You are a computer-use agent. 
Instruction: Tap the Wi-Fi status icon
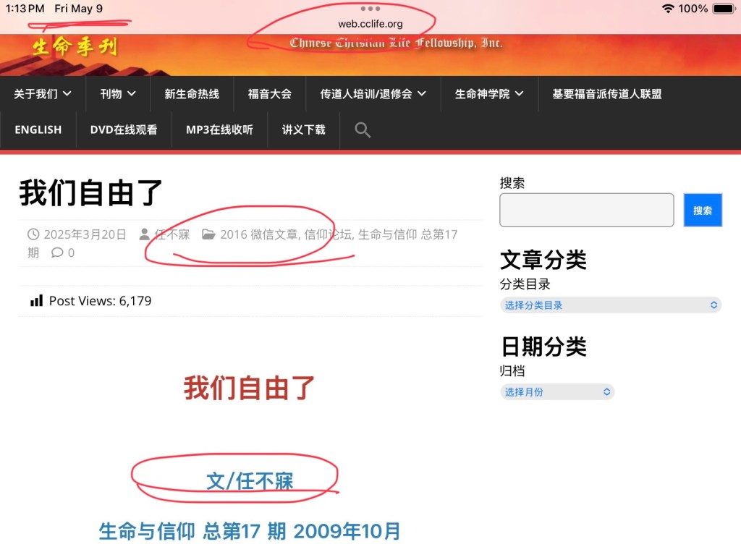667,9
